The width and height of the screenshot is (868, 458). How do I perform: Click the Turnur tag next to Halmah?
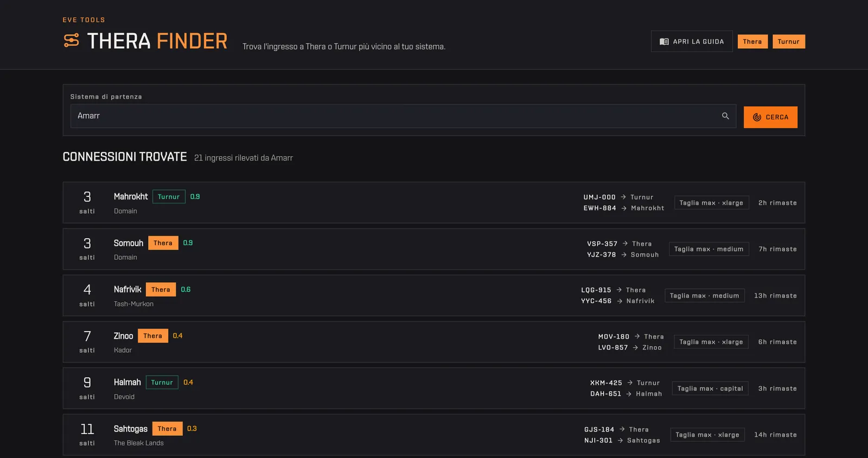(162, 383)
